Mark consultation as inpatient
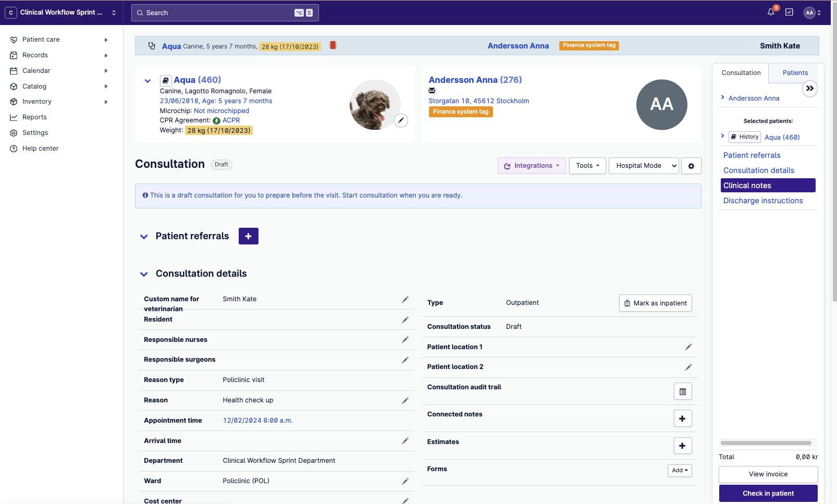 coord(655,303)
